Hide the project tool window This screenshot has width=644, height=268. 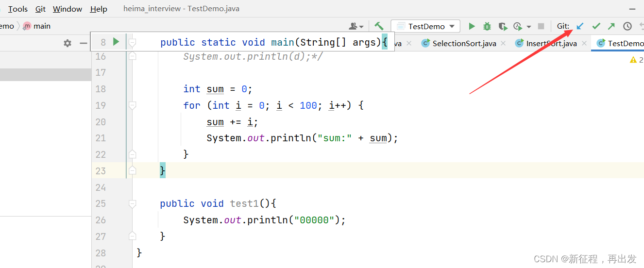point(84,43)
